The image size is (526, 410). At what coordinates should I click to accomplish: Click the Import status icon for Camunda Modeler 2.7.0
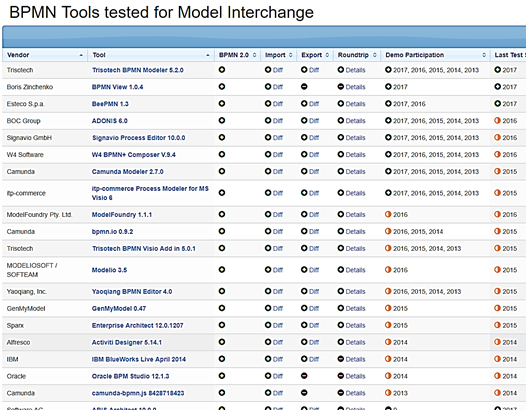(x=268, y=171)
